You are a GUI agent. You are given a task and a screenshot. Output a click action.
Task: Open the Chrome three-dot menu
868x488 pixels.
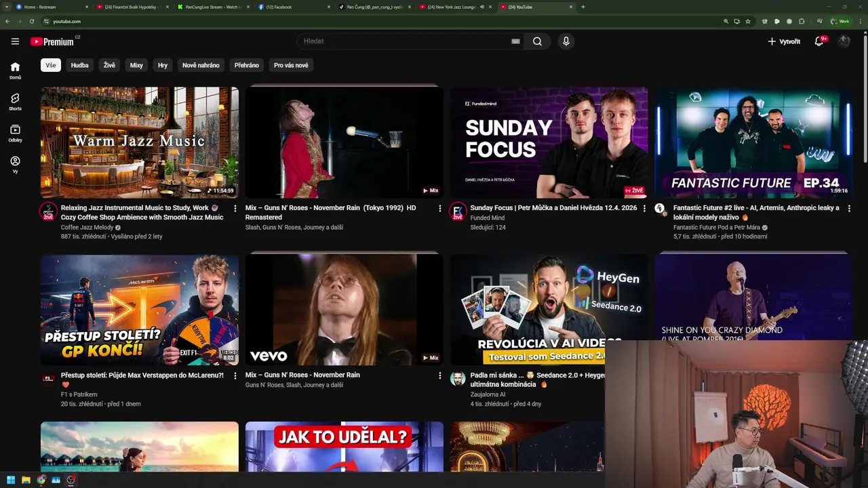point(859,21)
